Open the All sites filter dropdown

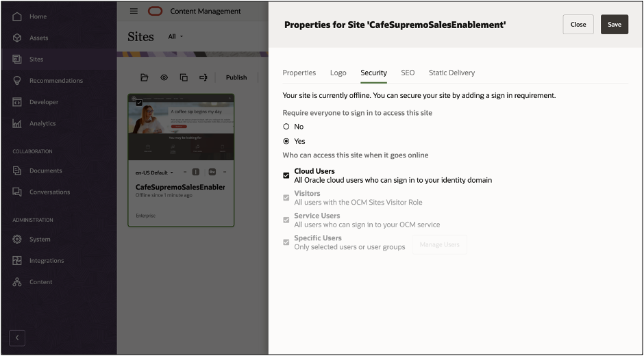coord(175,36)
